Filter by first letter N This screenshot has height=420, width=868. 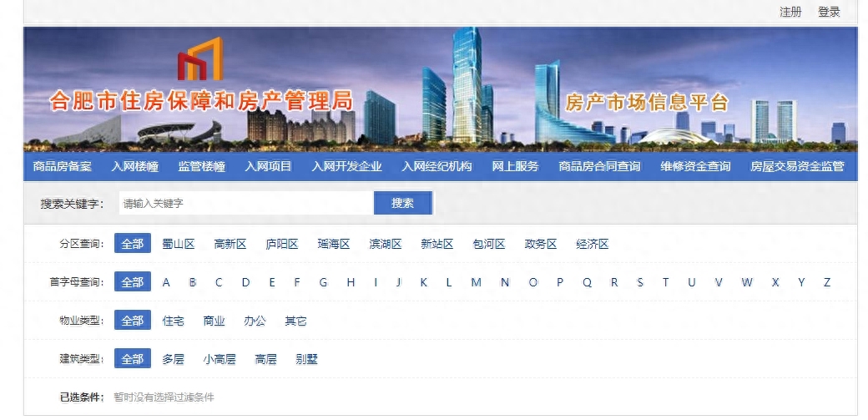point(505,282)
